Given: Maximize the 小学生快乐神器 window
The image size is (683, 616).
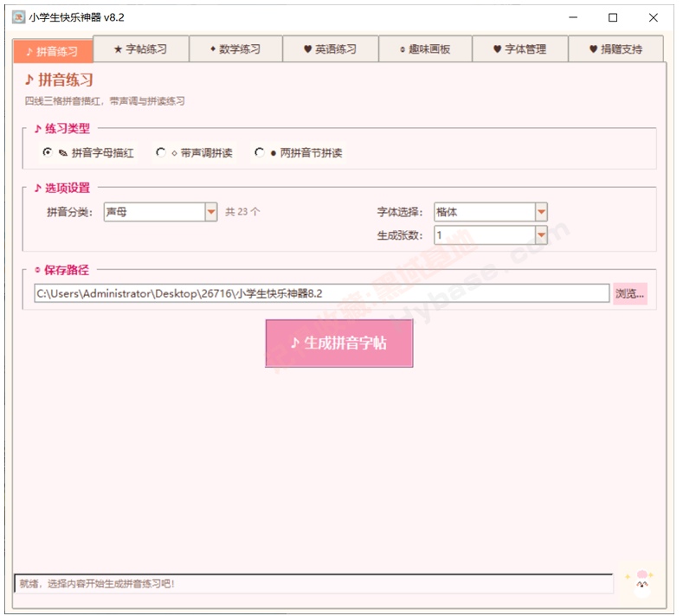Looking at the screenshot, I should (613, 17).
